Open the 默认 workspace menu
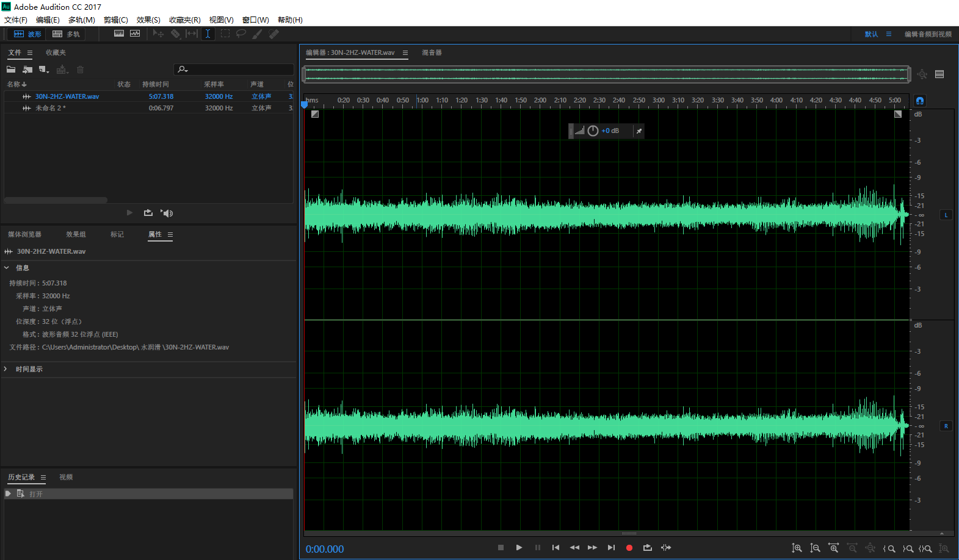This screenshot has width=959, height=560. coord(889,34)
